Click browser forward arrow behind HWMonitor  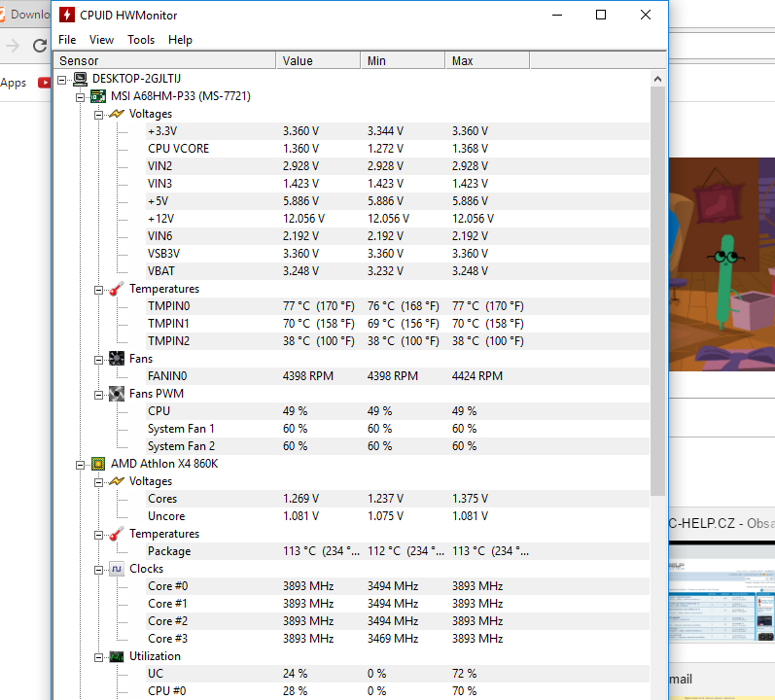click(x=13, y=46)
